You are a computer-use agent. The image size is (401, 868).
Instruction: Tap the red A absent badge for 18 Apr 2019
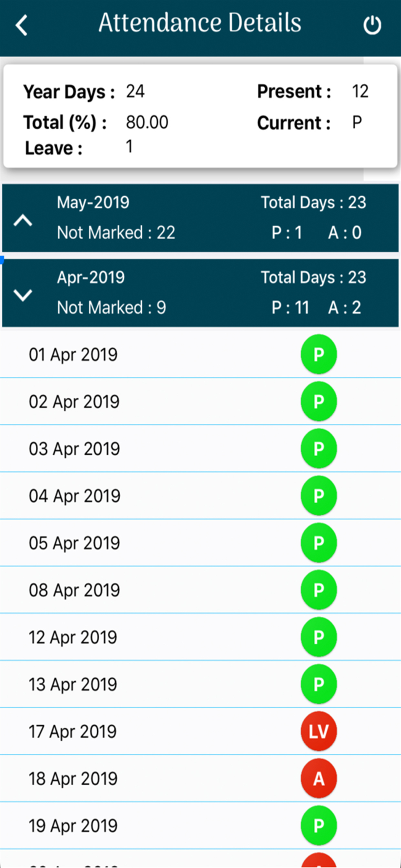point(319,779)
